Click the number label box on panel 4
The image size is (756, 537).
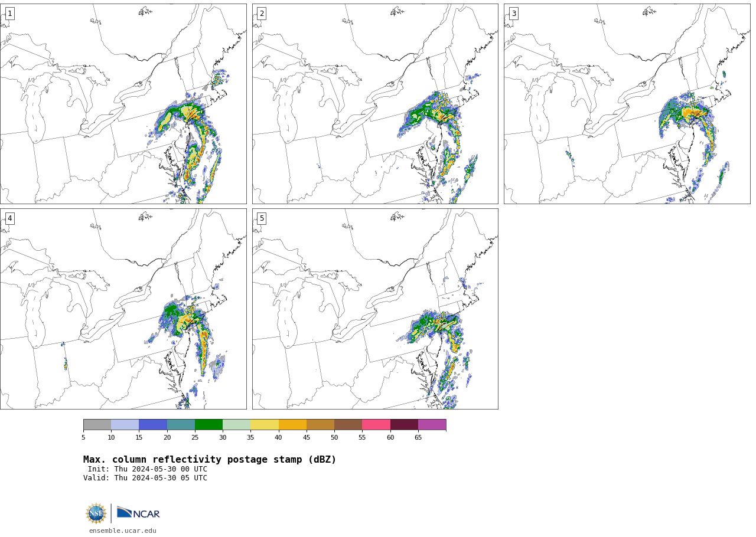pyautogui.click(x=9, y=218)
